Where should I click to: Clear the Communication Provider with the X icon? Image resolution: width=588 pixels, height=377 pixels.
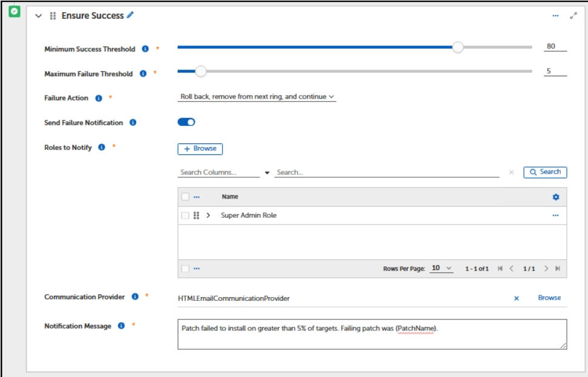coord(516,298)
